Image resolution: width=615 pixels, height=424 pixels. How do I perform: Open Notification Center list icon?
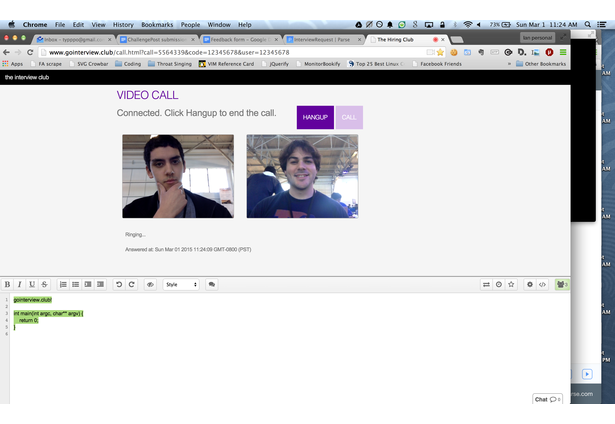tap(602, 24)
